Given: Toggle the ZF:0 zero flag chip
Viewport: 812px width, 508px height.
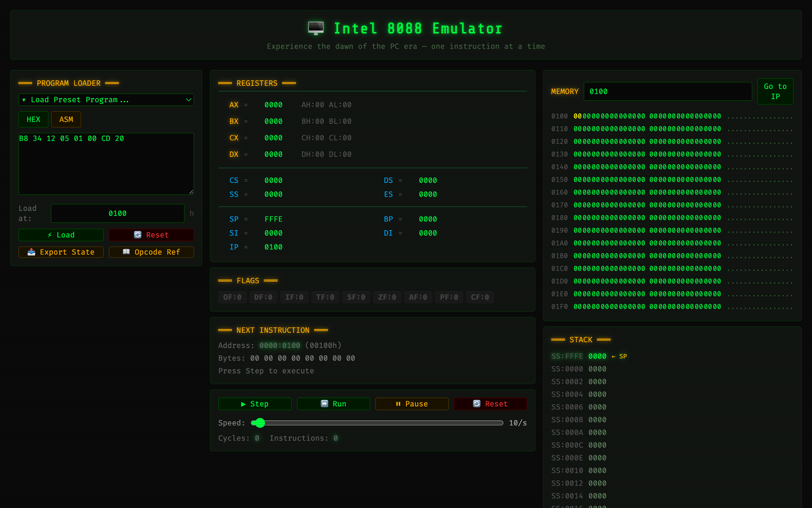Looking at the screenshot, I should [387, 297].
